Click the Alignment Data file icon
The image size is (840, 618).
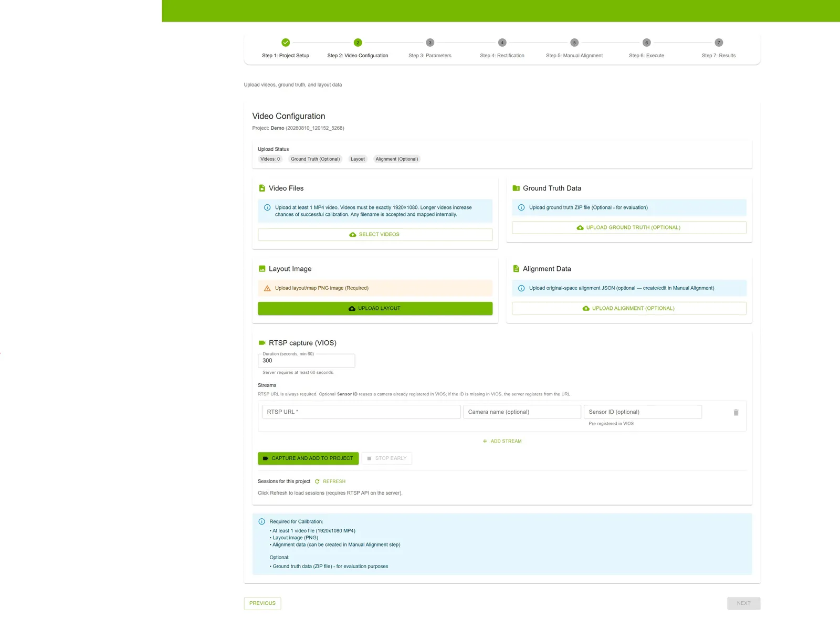point(516,268)
